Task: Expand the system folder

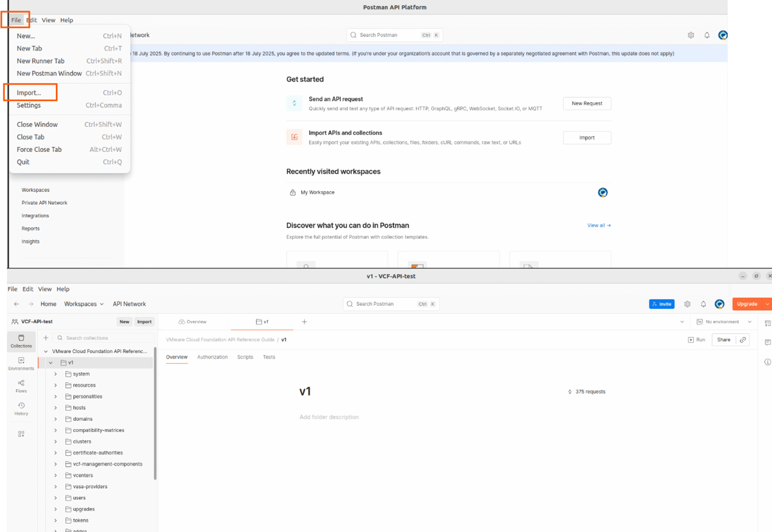Action: click(56, 374)
